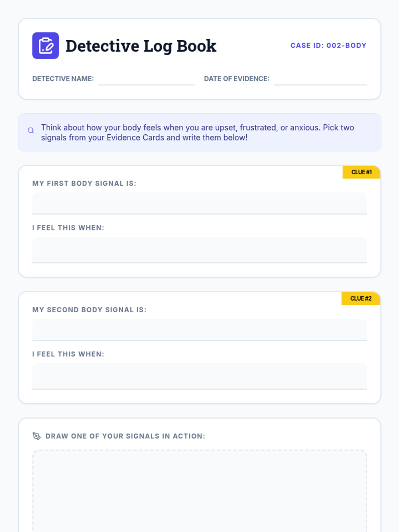Click the My Second Body Signal field

pyautogui.click(x=199, y=330)
